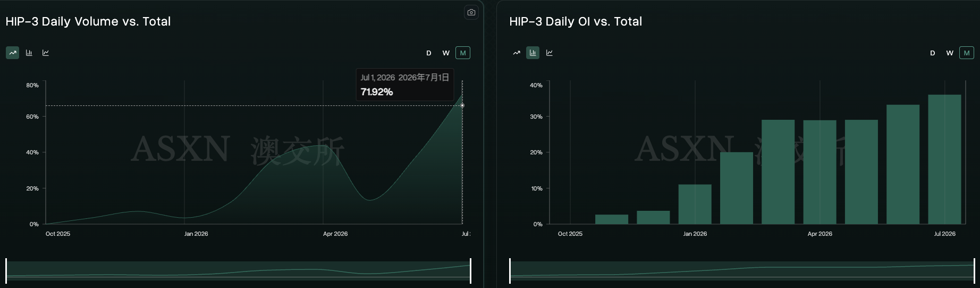The height and width of the screenshot is (288, 980).
Task: Toggle Monthly (M) interval on Volume chart
Action: 463,53
